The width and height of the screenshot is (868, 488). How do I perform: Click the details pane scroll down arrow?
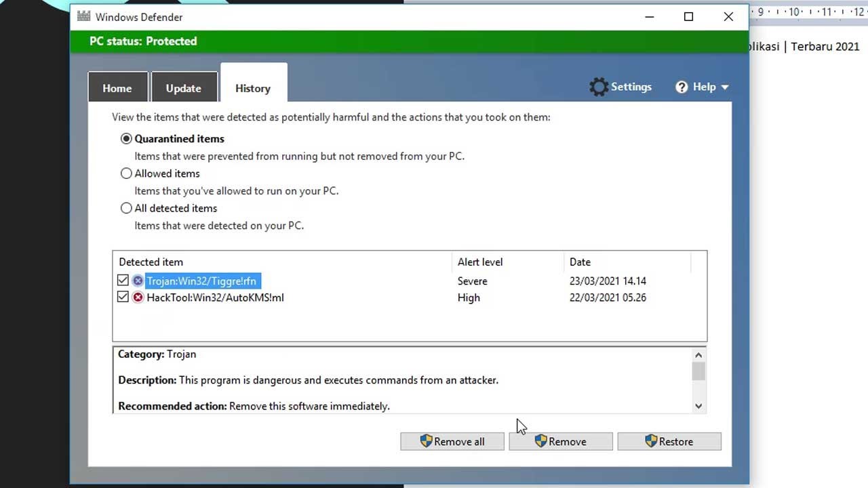pos(698,405)
